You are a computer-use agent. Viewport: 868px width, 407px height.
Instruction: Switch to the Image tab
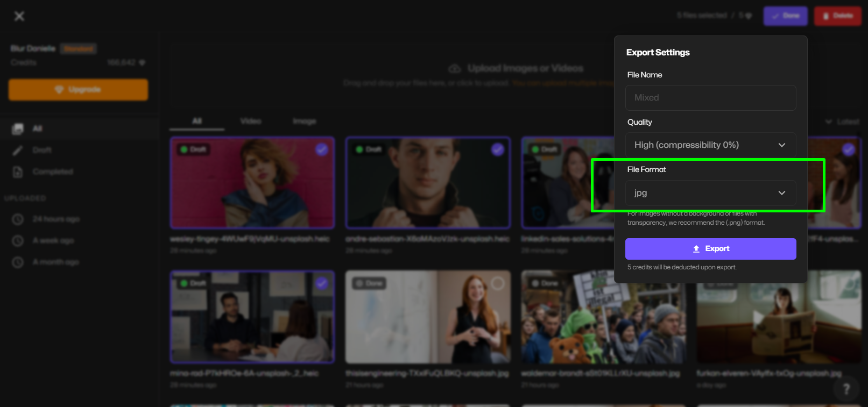(x=305, y=121)
